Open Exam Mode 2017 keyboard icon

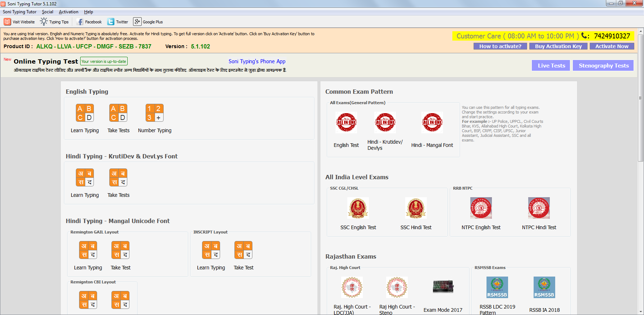click(443, 287)
